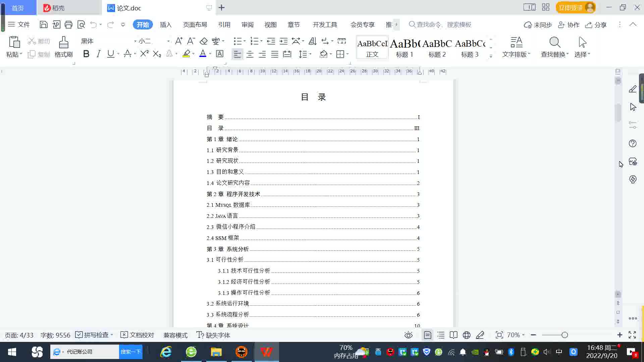Click 缺失字体 in status bar

pyautogui.click(x=213, y=335)
